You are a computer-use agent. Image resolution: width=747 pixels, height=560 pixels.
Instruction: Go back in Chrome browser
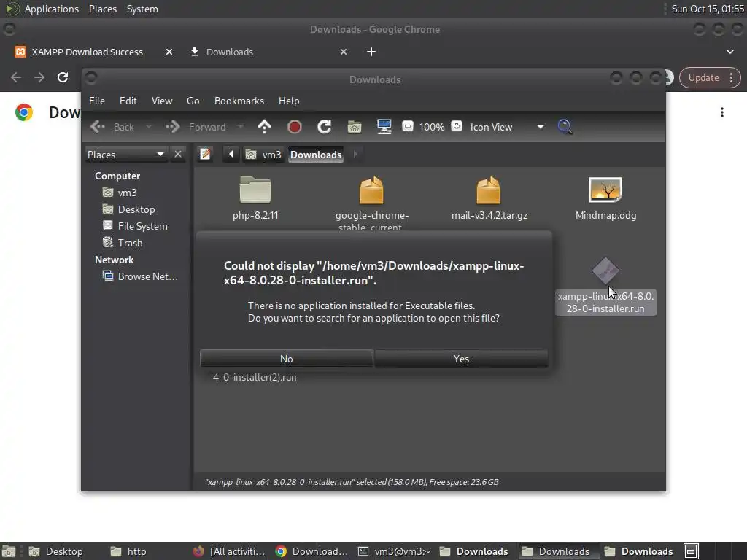click(16, 77)
